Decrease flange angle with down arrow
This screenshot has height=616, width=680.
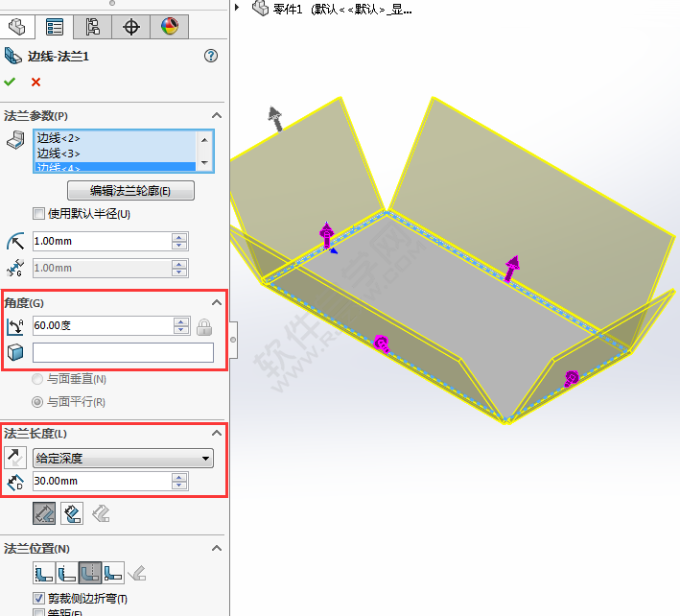[181, 330]
